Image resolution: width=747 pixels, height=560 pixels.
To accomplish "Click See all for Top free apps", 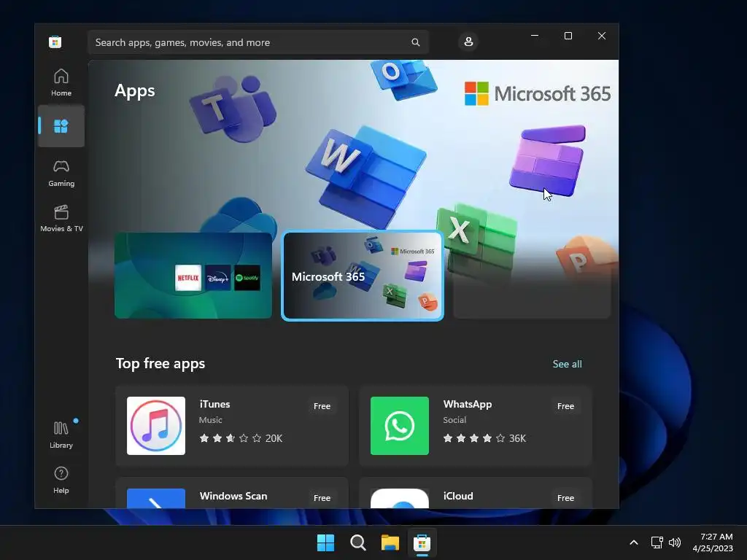I will tap(567, 364).
